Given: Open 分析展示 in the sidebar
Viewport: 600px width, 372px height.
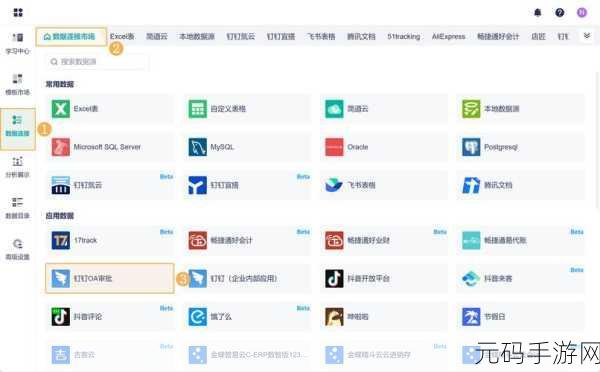Looking at the screenshot, I should point(18,167).
